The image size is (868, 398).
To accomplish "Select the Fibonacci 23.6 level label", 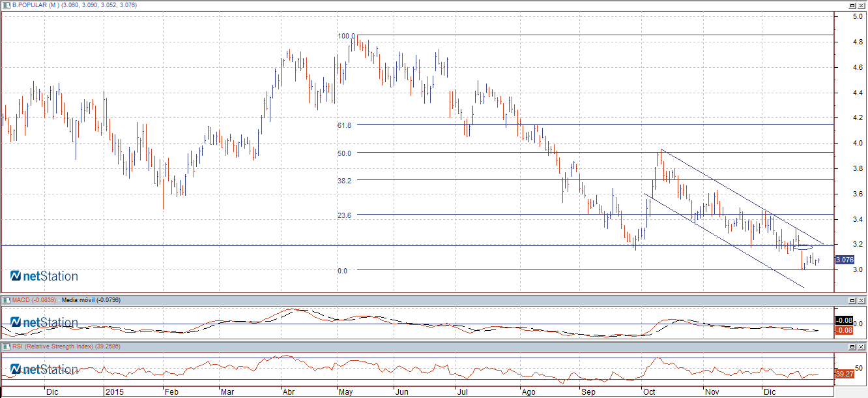I will click(344, 215).
